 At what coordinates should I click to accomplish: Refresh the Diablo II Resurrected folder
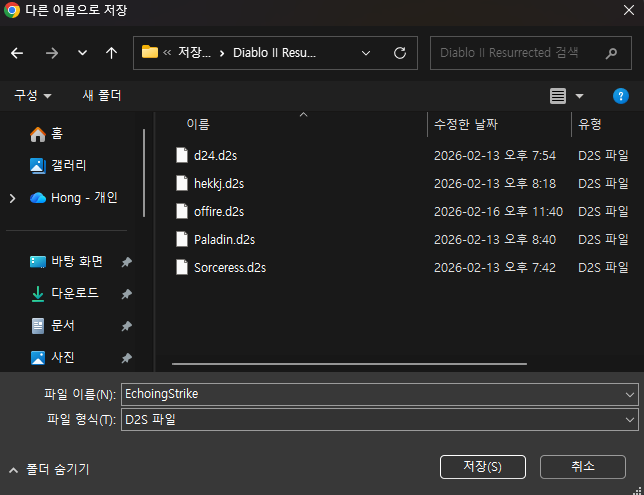click(400, 53)
